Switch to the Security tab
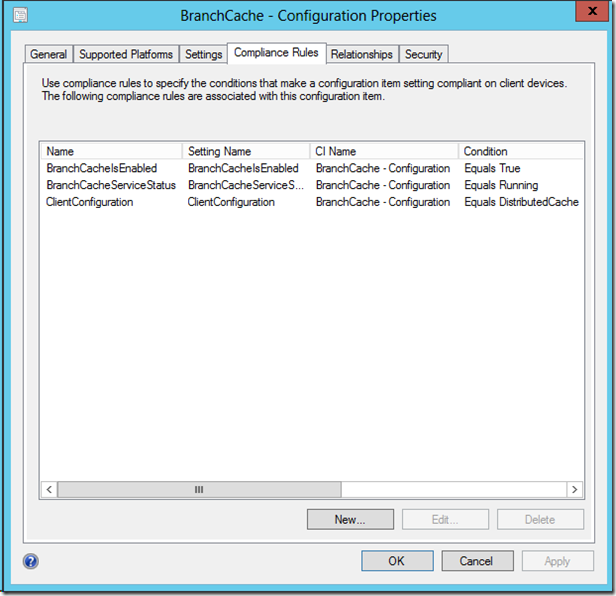Screen dimensions: 616x596 coord(424,54)
